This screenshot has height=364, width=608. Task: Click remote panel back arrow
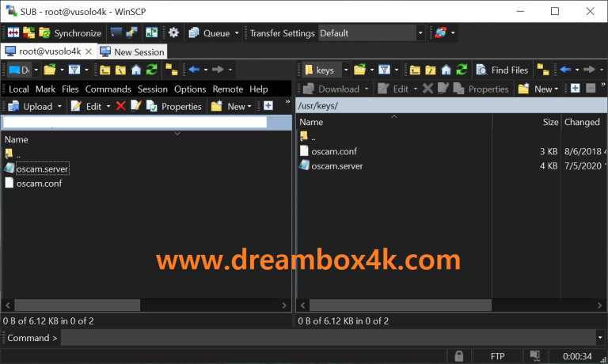[565, 70]
